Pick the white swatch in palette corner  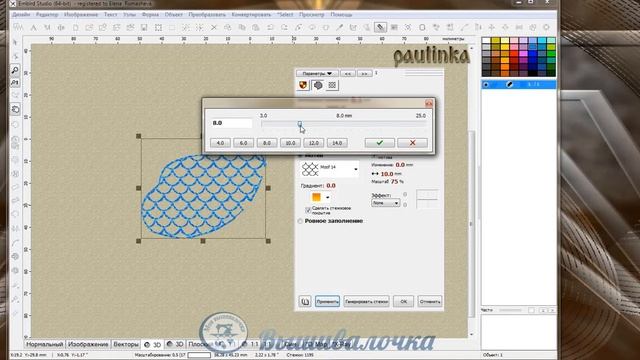[x=486, y=40]
